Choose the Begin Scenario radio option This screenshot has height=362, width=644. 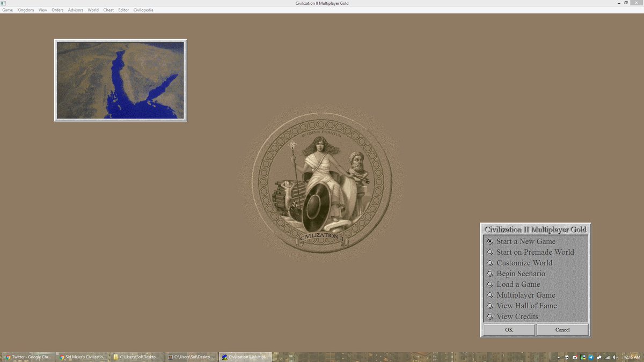(x=516, y=274)
